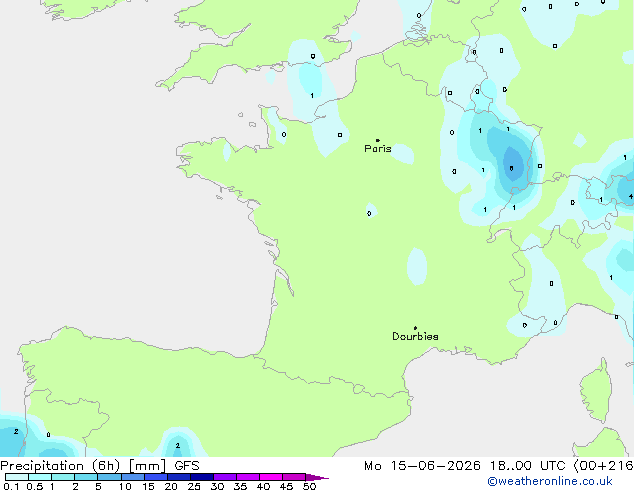Click the 1 to 2 mm legend swatch
The image size is (634, 490).
click(x=63, y=477)
